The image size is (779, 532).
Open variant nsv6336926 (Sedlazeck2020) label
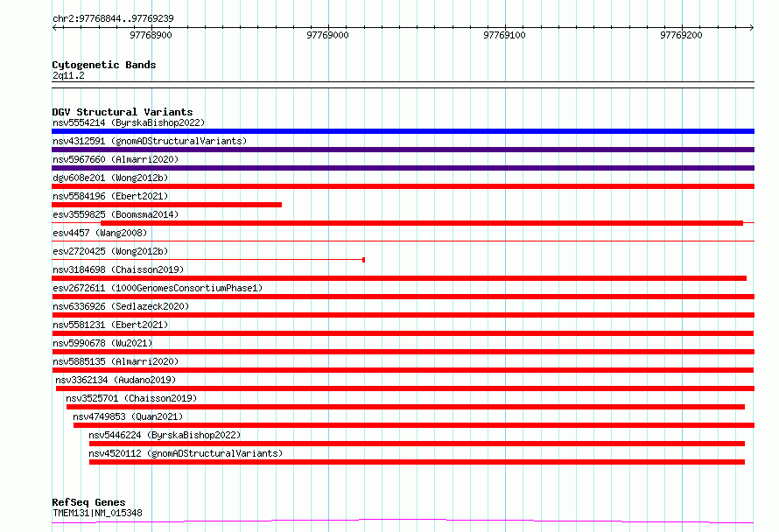pos(121,306)
